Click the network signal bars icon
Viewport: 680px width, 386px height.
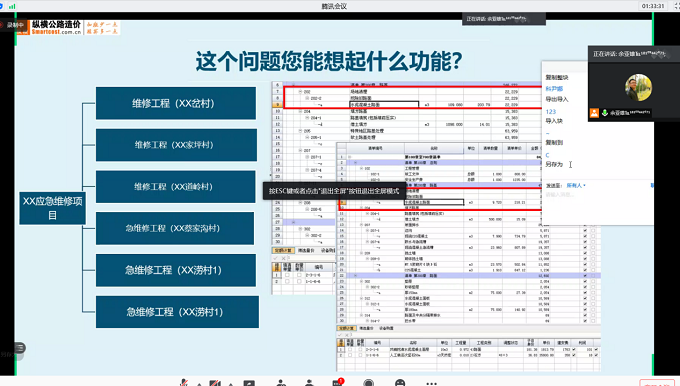12,6
